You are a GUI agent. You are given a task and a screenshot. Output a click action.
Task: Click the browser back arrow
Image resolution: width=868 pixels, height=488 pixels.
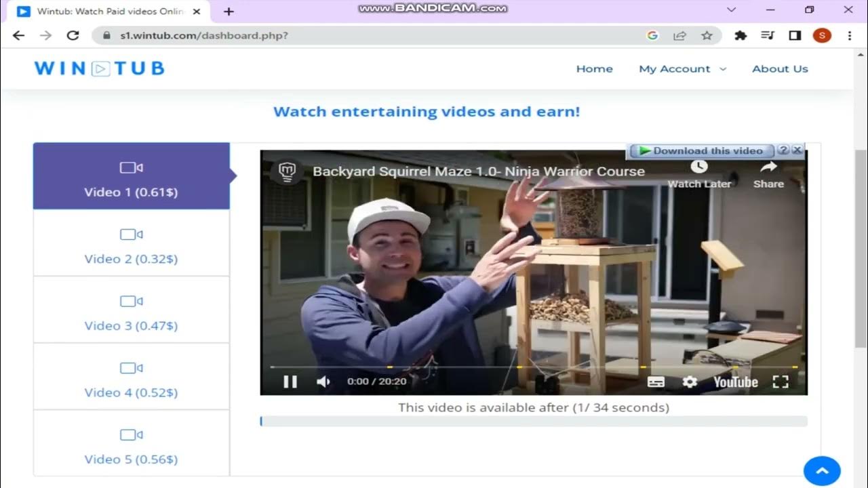coord(18,35)
